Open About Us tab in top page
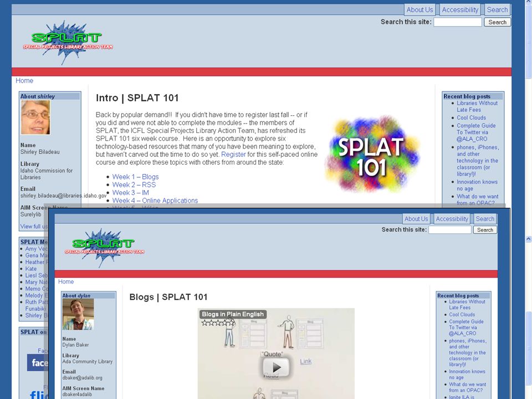This screenshot has height=399, width=532. point(420,10)
